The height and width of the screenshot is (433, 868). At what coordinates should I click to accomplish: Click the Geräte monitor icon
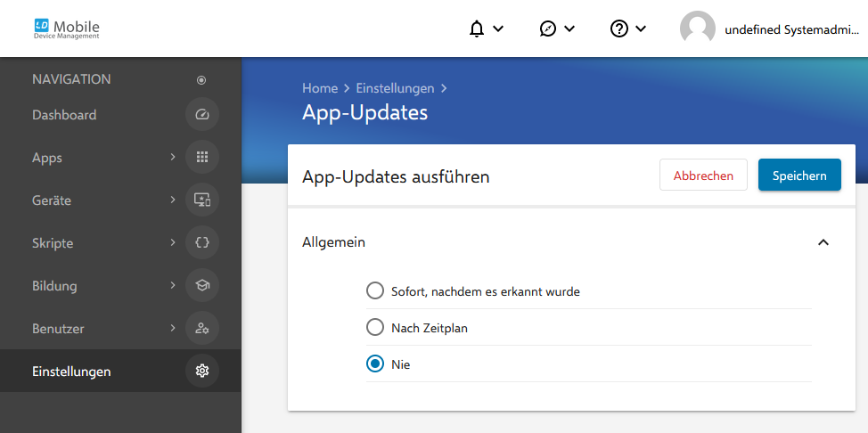pyautogui.click(x=202, y=200)
